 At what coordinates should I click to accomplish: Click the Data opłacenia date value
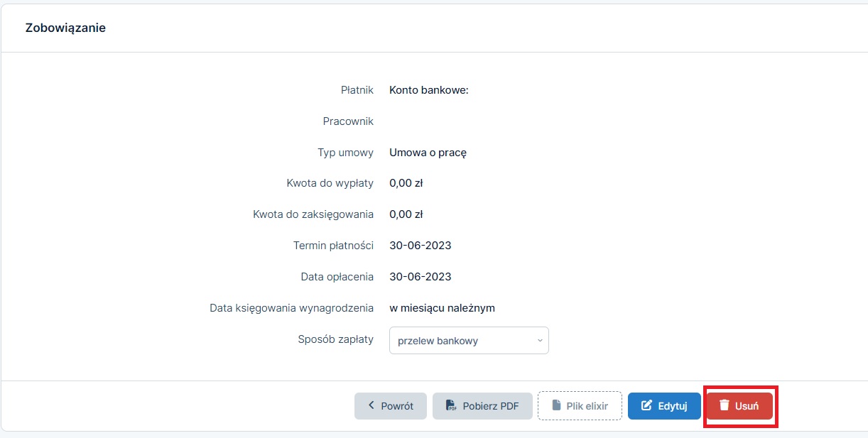coord(420,277)
